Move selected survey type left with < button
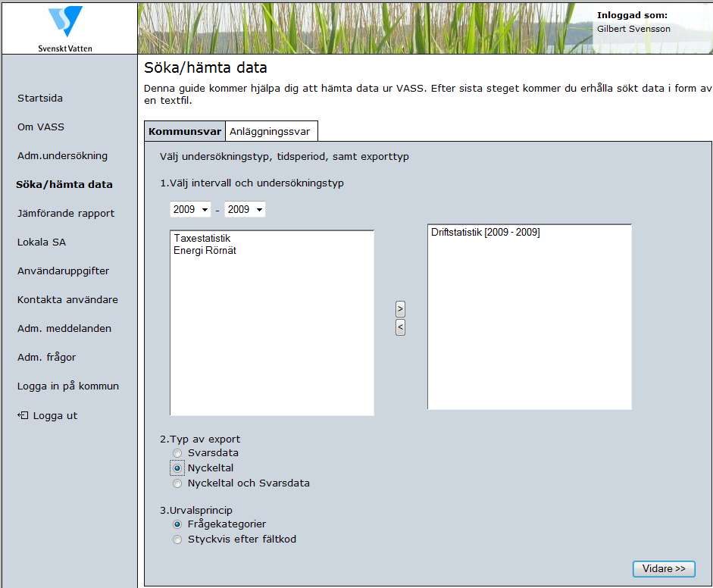The image size is (713, 588). (x=400, y=327)
